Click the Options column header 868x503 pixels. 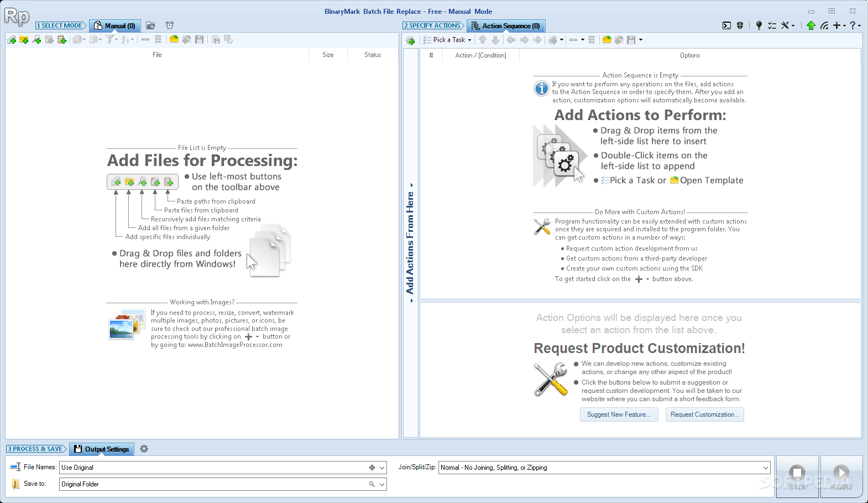point(690,55)
